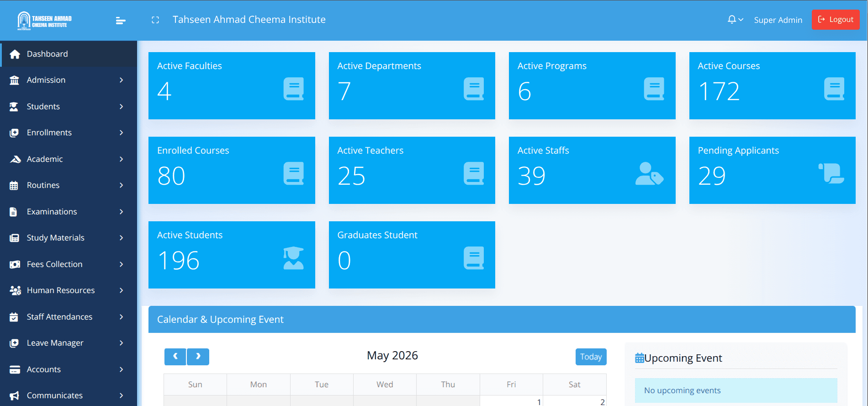Click the Active Students count 196

coord(179,260)
